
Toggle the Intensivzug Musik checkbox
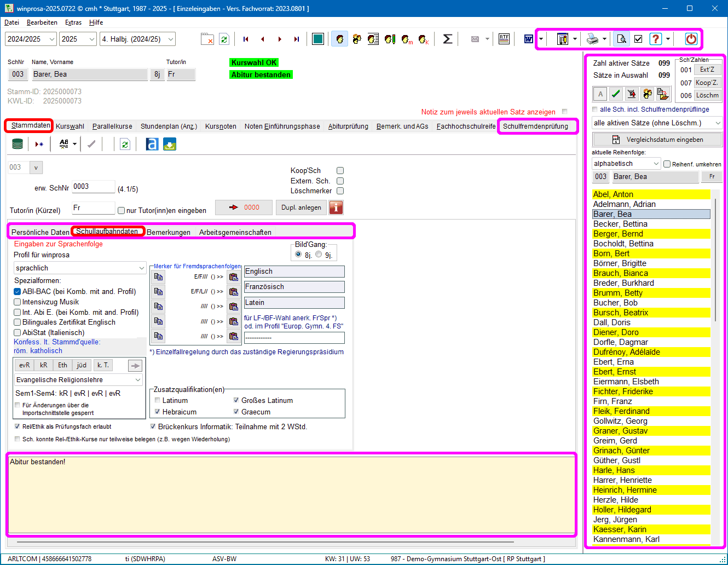click(x=18, y=302)
